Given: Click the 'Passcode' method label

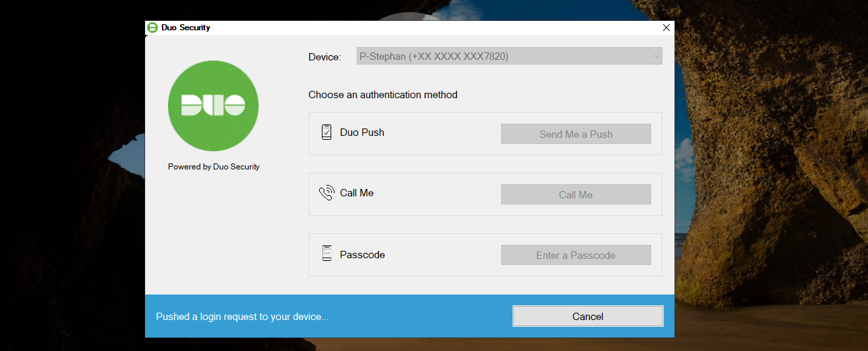Looking at the screenshot, I should click(362, 255).
